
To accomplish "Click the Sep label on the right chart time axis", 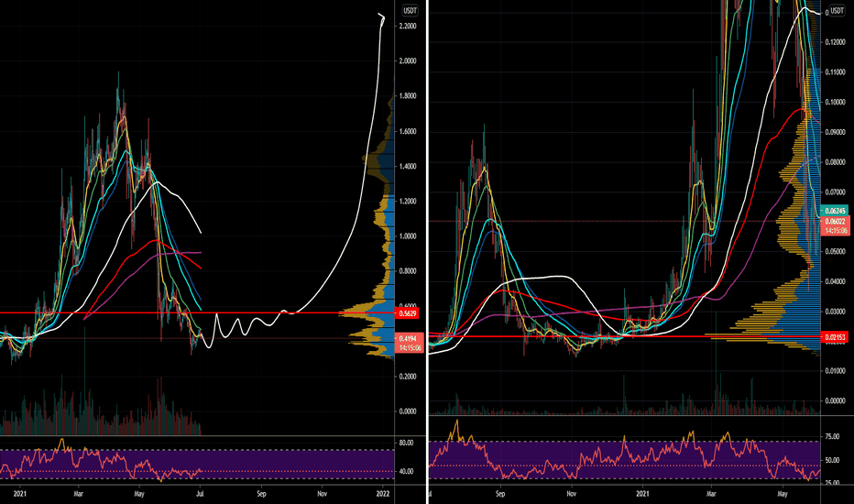I will (x=500, y=494).
